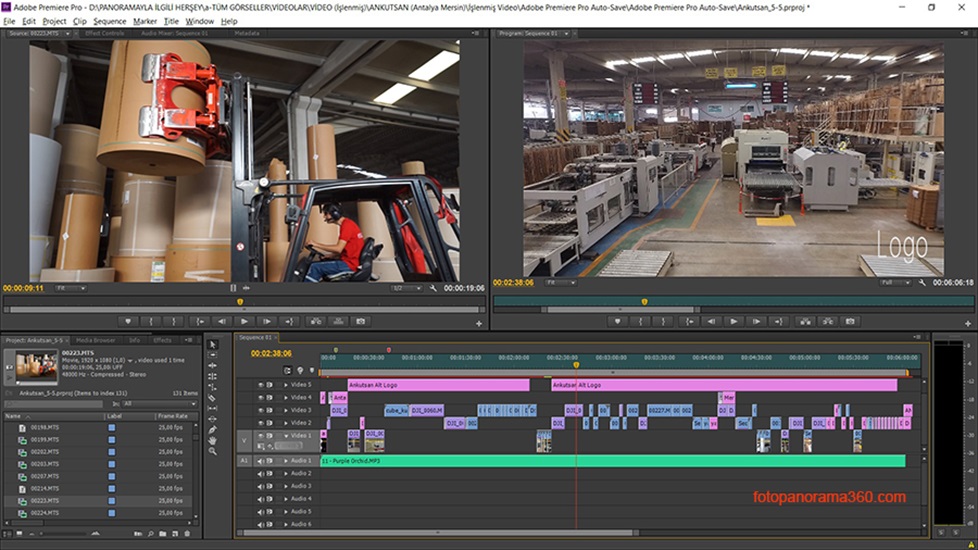Export frame from Source monitor camera icon
This screenshot has height=550, width=978.
pos(361,322)
